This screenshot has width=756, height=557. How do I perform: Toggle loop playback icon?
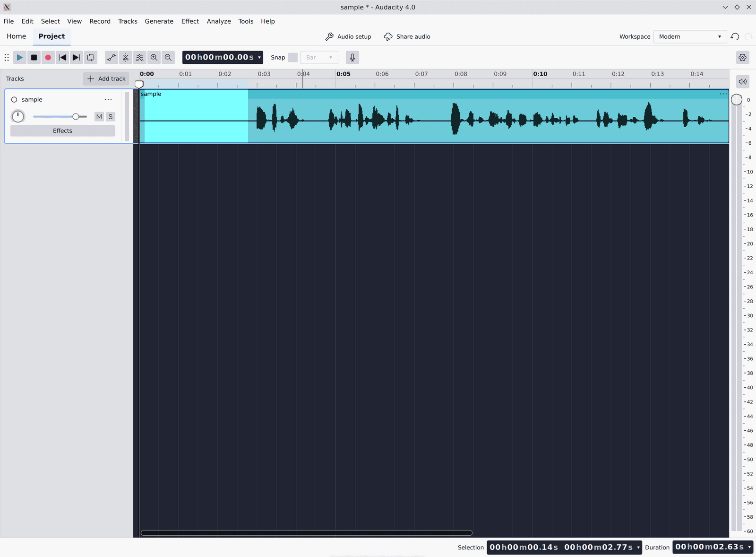click(91, 58)
